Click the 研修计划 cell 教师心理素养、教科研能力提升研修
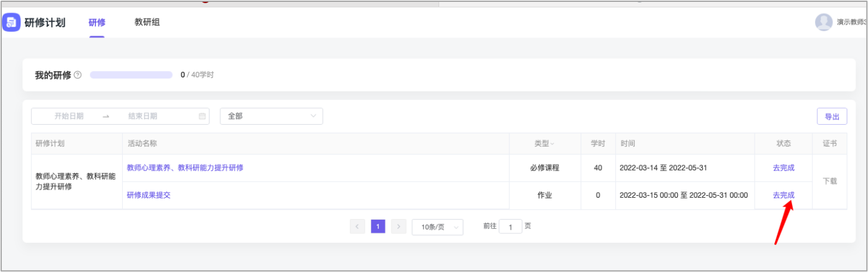The image size is (868, 272). pyautogui.click(x=76, y=182)
